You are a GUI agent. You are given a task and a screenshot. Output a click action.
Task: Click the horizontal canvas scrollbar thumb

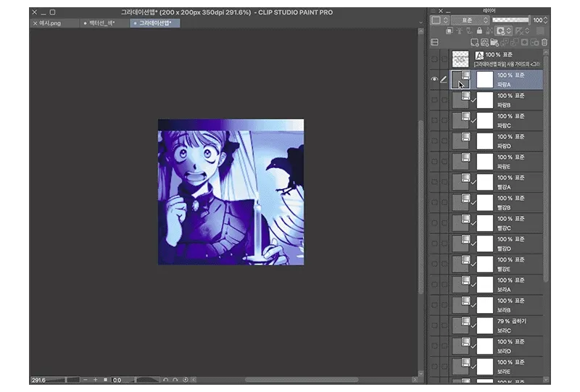[x=302, y=380]
